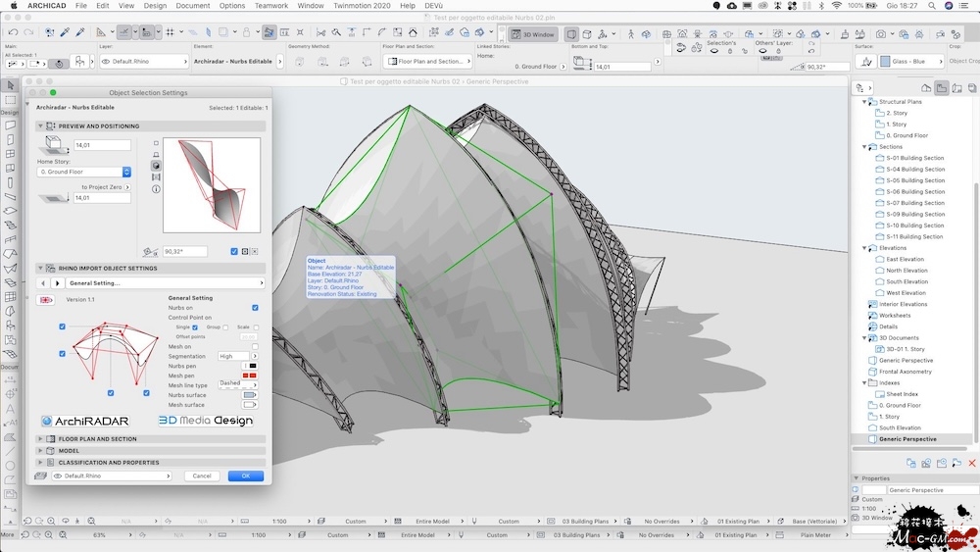Select the syringe Inject Parameters tool

click(x=80, y=32)
